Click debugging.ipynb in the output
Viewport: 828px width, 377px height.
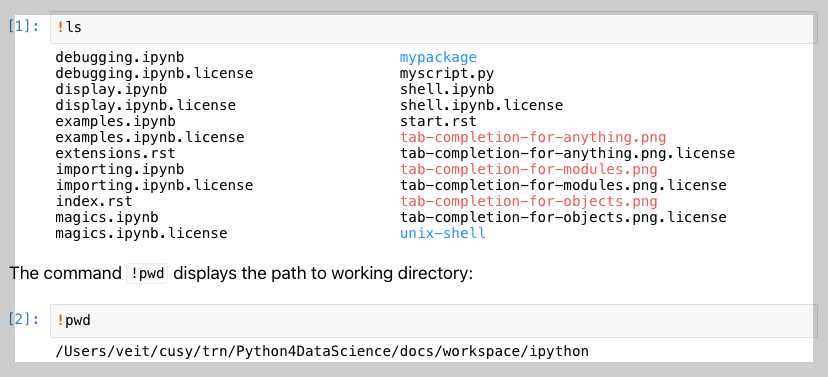click(x=120, y=58)
